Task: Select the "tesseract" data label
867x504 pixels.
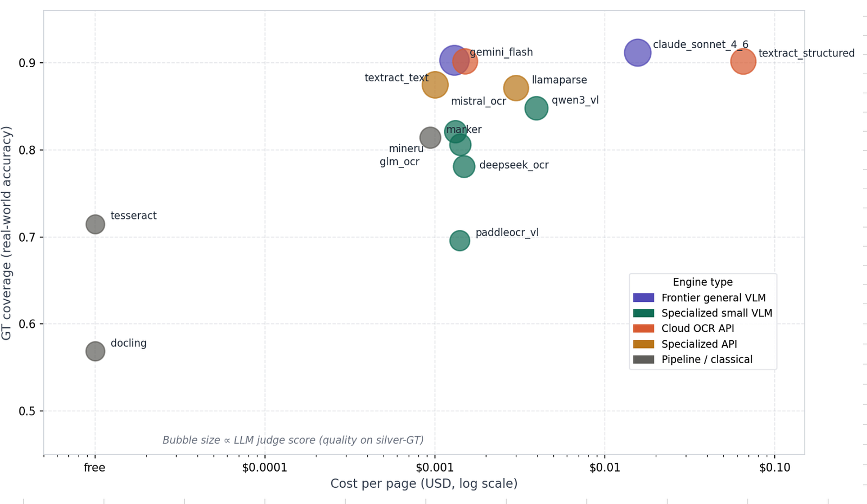Action: [133, 216]
